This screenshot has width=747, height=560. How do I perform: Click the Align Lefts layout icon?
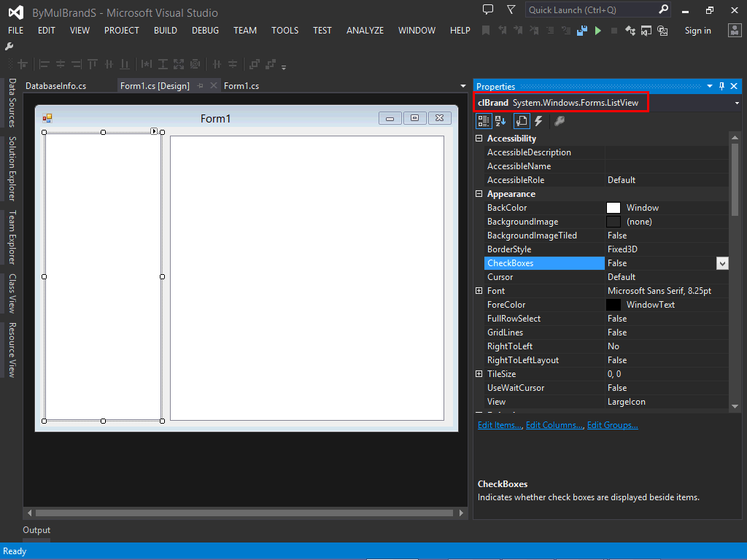44,64
